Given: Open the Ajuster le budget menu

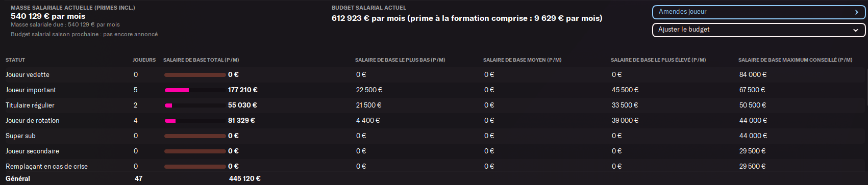Looking at the screenshot, I should [x=759, y=30].
